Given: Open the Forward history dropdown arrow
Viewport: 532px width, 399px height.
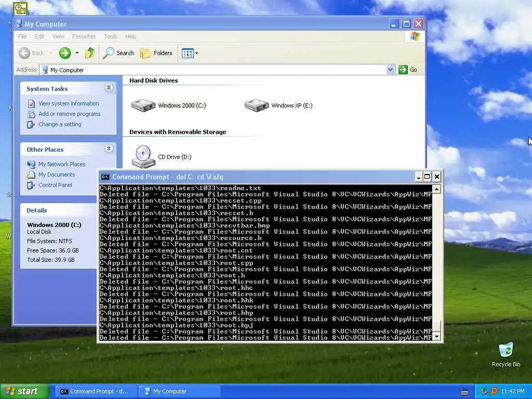Looking at the screenshot, I should coord(77,53).
